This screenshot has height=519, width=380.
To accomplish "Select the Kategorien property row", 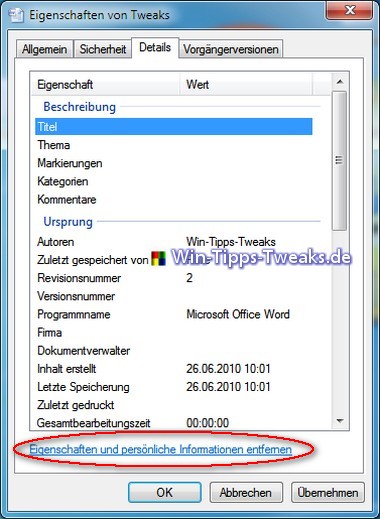I will click(174, 181).
